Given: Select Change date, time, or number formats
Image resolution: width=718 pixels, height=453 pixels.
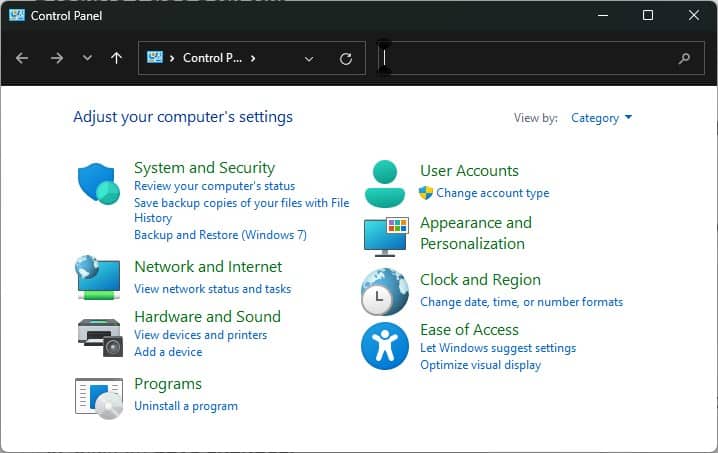Looking at the screenshot, I should tap(522, 302).
